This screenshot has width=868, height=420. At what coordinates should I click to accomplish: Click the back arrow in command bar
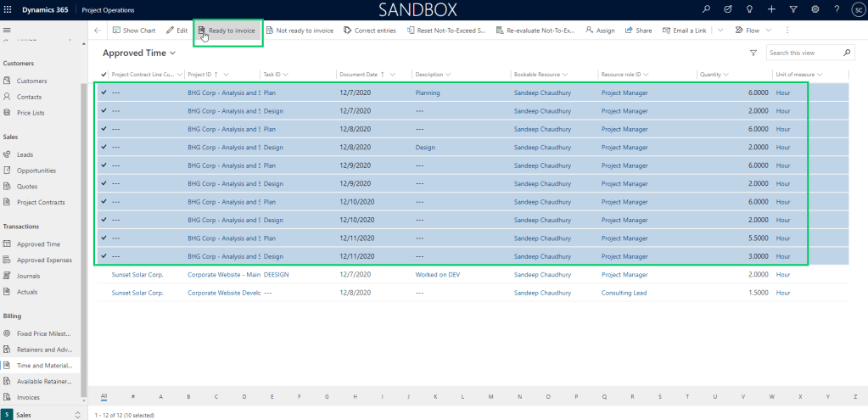pyautogui.click(x=97, y=31)
